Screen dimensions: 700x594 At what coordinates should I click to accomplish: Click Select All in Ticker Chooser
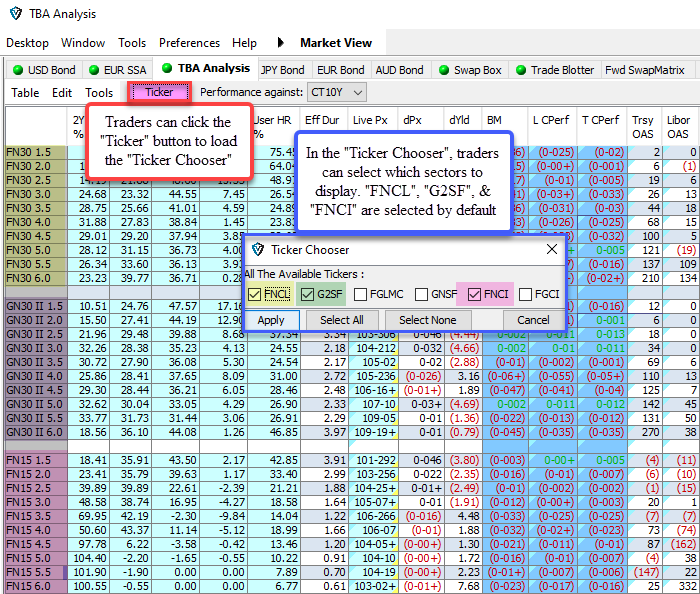click(x=342, y=320)
